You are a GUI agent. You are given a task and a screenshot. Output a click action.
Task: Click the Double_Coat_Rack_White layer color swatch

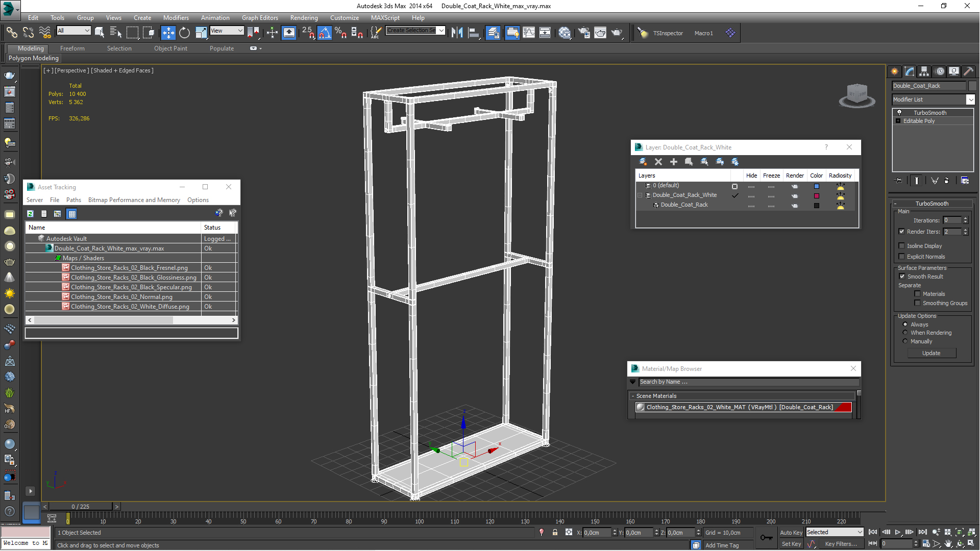point(817,196)
